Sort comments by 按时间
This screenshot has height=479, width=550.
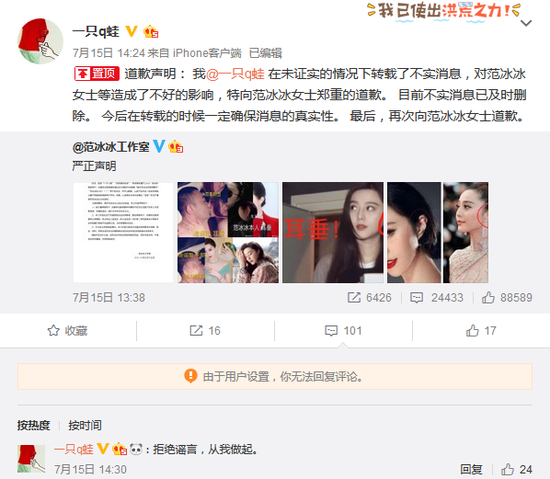tap(85, 425)
